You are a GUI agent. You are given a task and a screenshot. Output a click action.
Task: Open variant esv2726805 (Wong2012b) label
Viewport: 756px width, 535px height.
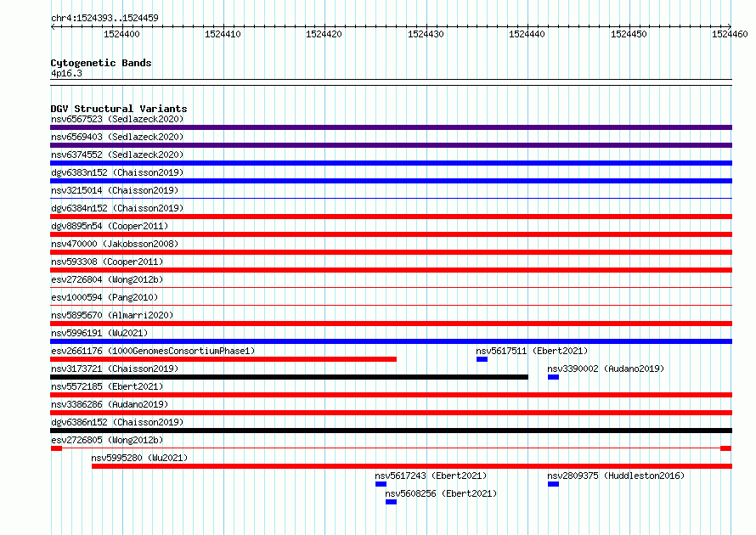pyautogui.click(x=107, y=440)
